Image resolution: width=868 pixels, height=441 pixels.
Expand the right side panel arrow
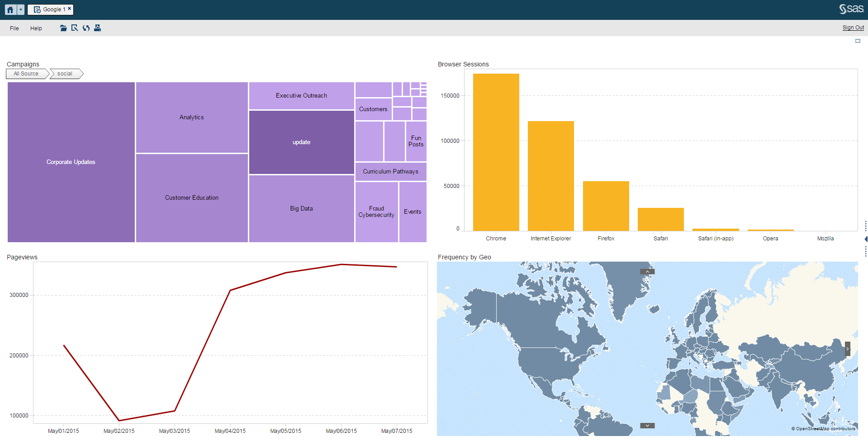coord(866,239)
